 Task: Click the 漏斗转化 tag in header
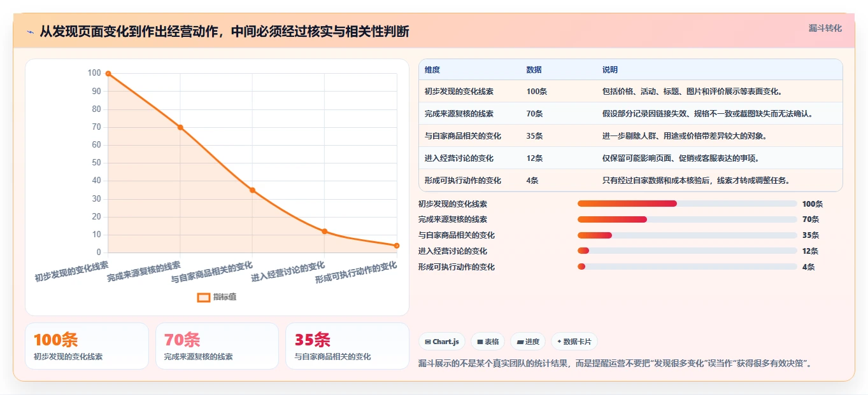[825, 29]
